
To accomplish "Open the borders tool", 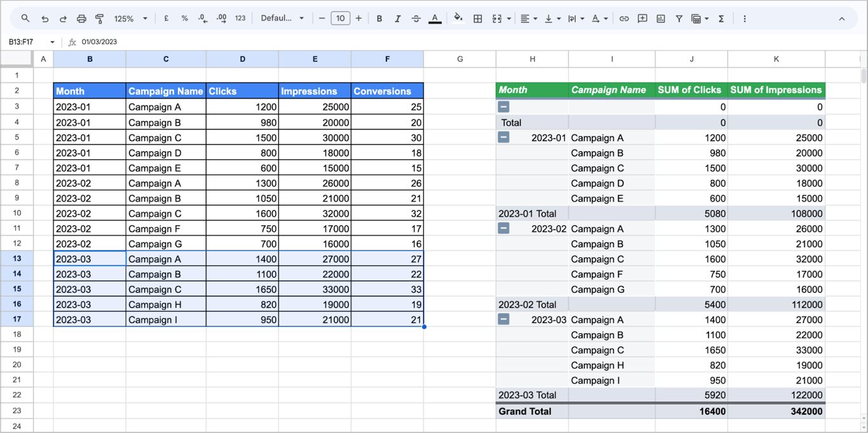I will click(478, 18).
